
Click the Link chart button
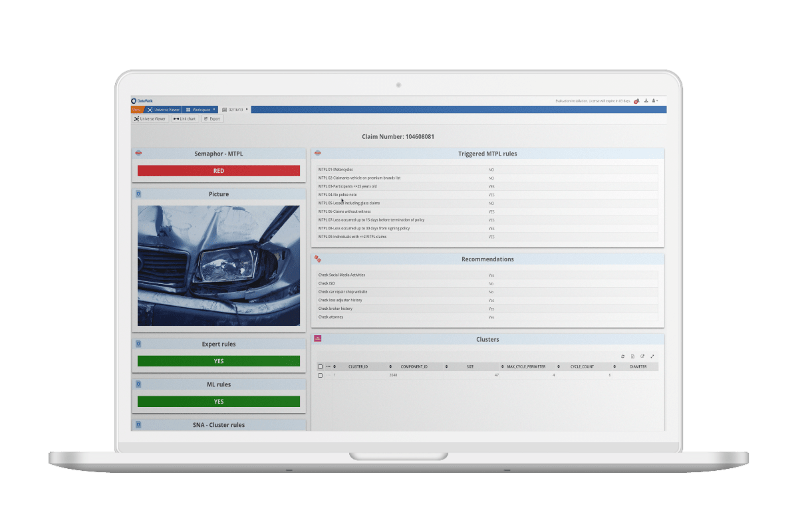(x=185, y=119)
